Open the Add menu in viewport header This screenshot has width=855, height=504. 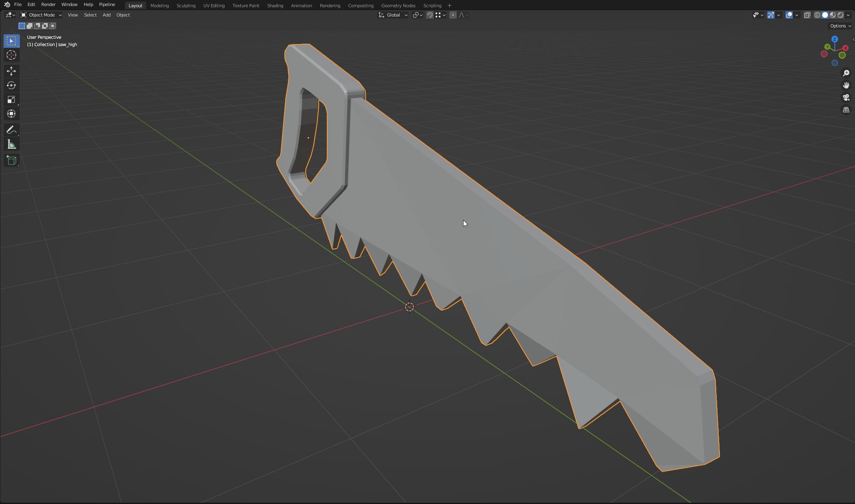[x=106, y=15]
